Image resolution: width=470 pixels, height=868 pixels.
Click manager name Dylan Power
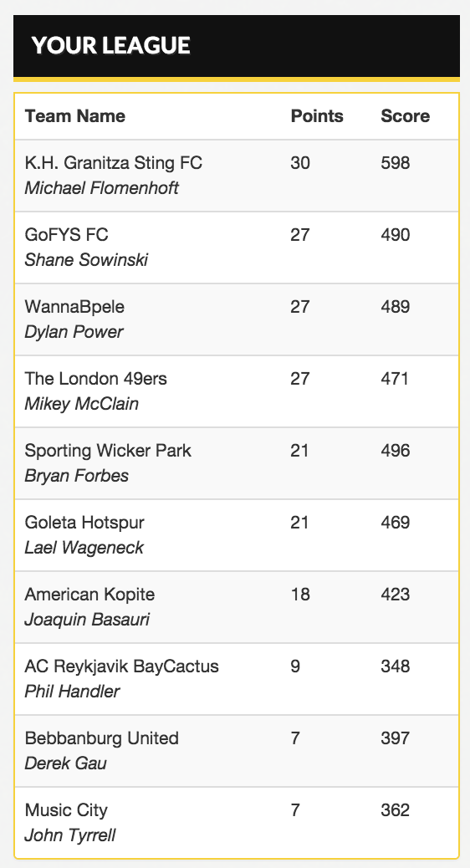pyautogui.click(x=74, y=332)
